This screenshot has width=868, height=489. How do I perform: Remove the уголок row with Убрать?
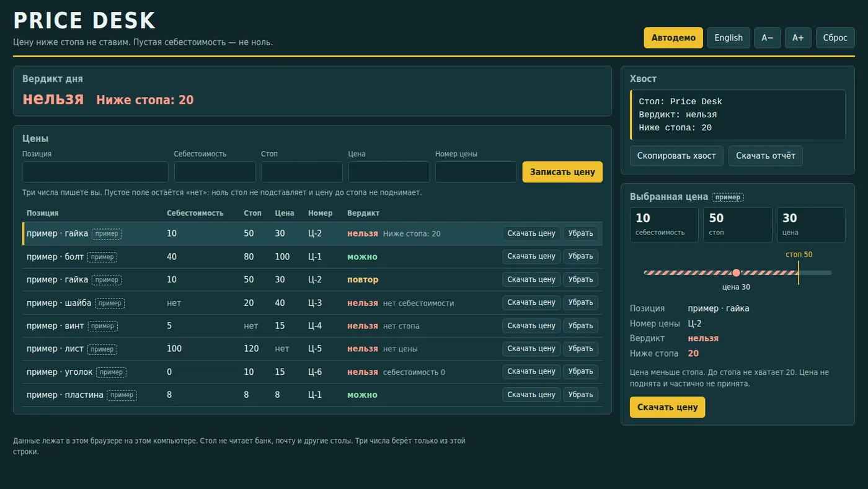581,372
